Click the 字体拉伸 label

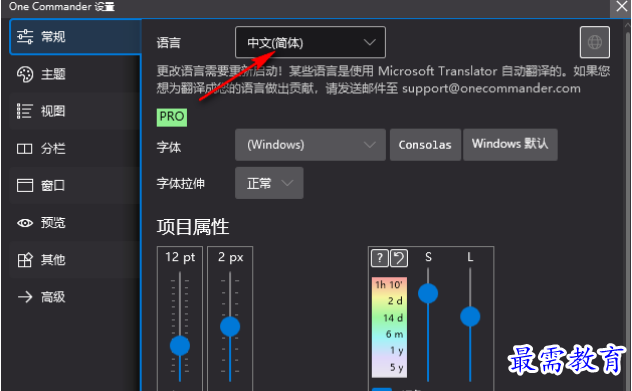181,184
